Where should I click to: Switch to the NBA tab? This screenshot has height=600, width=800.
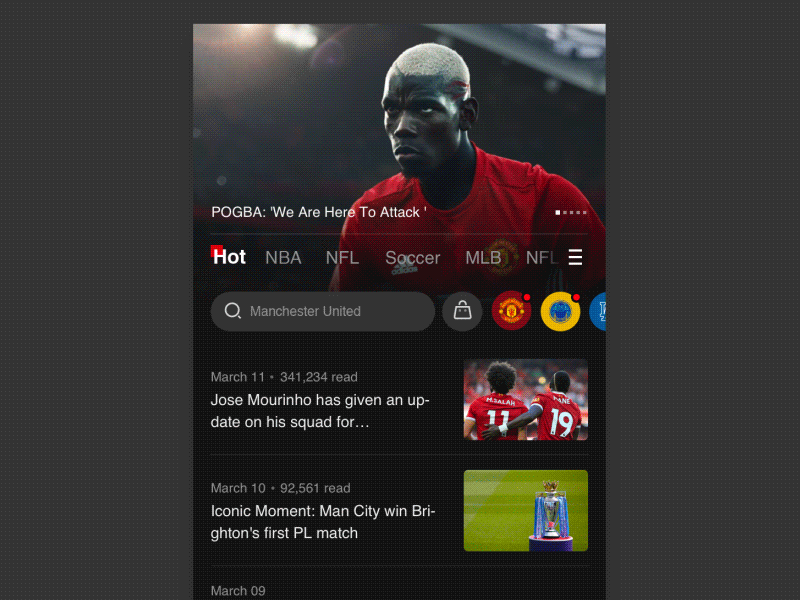(x=283, y=257)
